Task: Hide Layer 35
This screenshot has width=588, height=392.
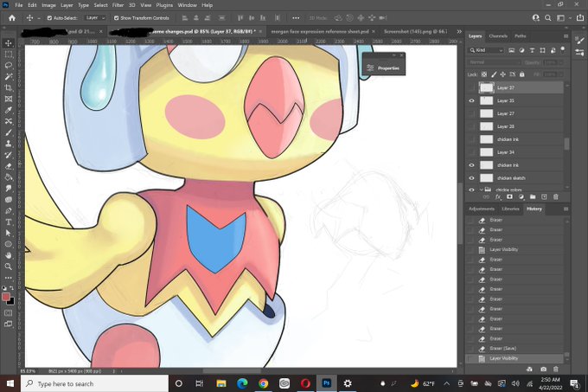Action: (x=472, y=100)
